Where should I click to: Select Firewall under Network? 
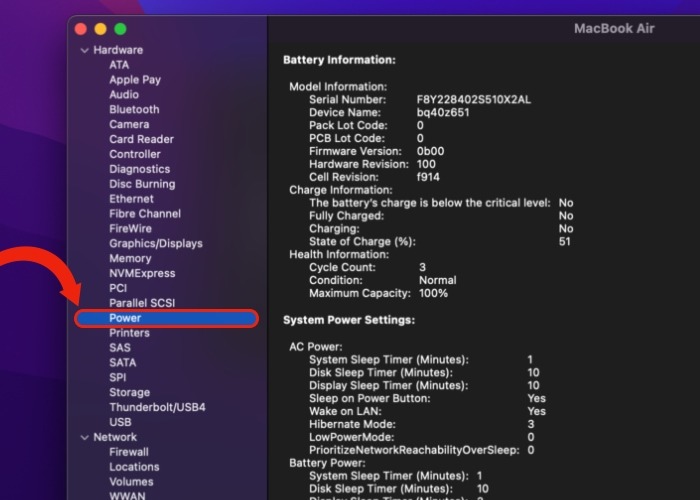129,452
